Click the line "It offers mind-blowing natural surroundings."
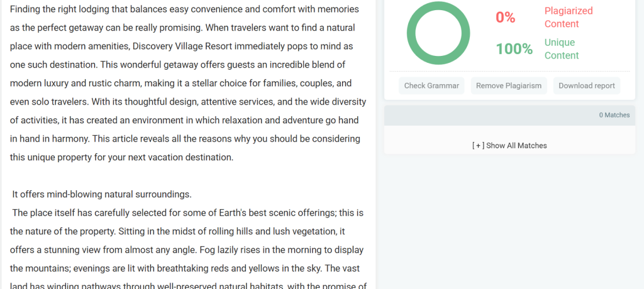Screen dimensions: 644x289 pyautogui.click(x=101, y=194)
